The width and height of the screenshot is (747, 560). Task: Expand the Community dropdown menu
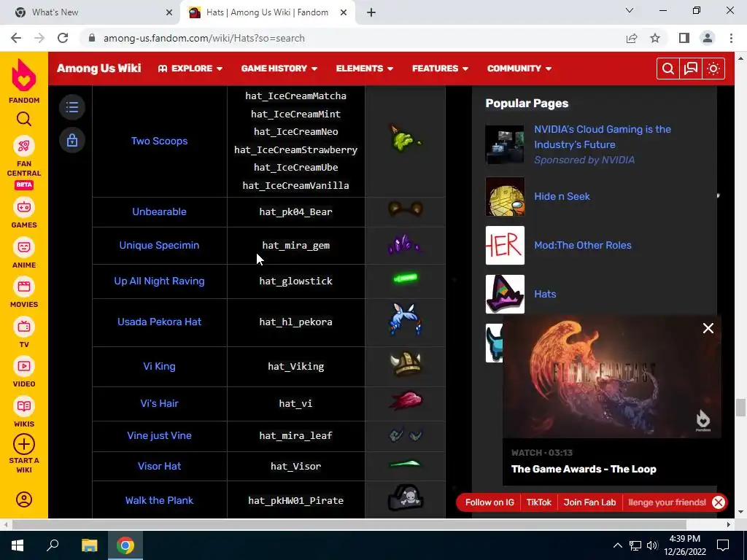(x=519, y=69)
